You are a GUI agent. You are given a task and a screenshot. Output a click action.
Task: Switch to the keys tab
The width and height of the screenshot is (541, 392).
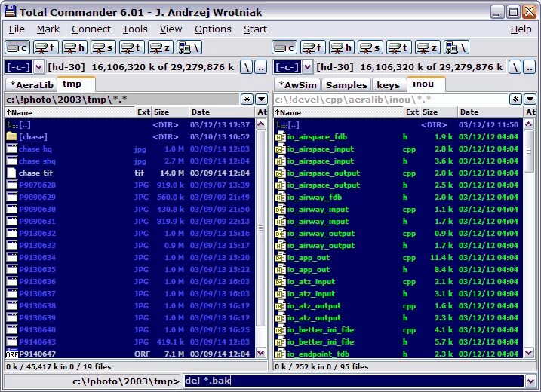click(x=388, y=85)
